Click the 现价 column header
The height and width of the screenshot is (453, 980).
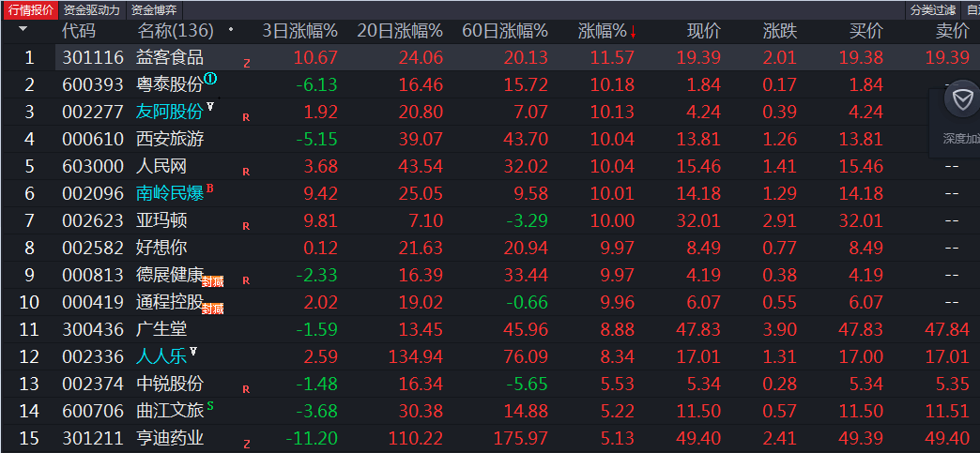point(704,31)
